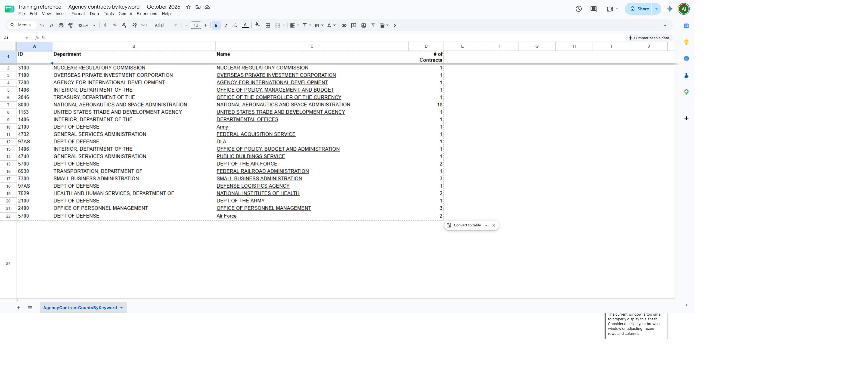Click Create a filter icon
This screenshot has height=391, width=868.
tap(373, 25)
